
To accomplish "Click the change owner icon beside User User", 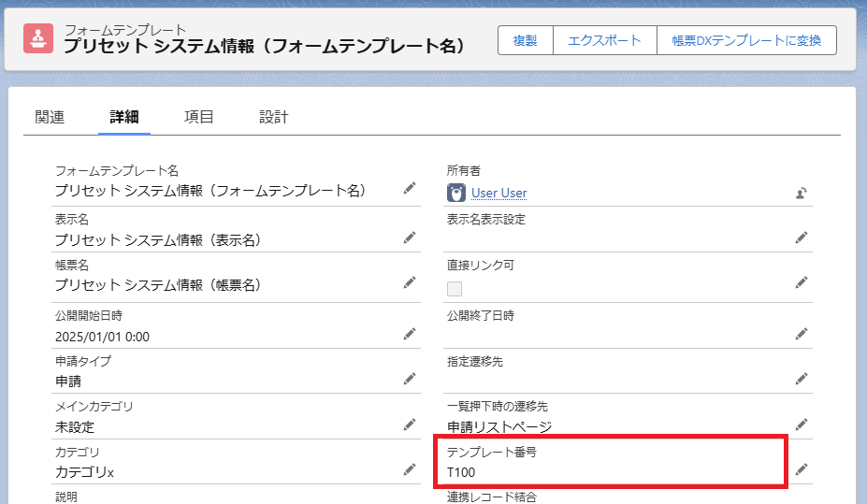I will 801,194.
